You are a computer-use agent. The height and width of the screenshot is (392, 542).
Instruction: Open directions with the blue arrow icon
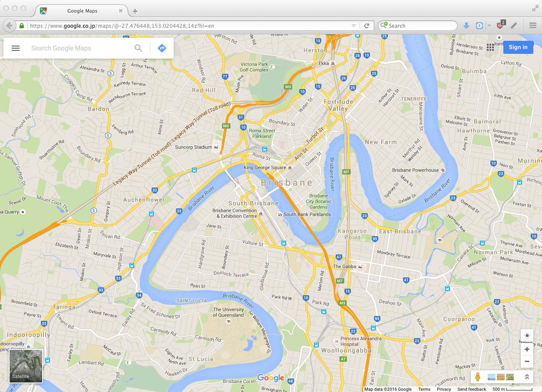162,48
